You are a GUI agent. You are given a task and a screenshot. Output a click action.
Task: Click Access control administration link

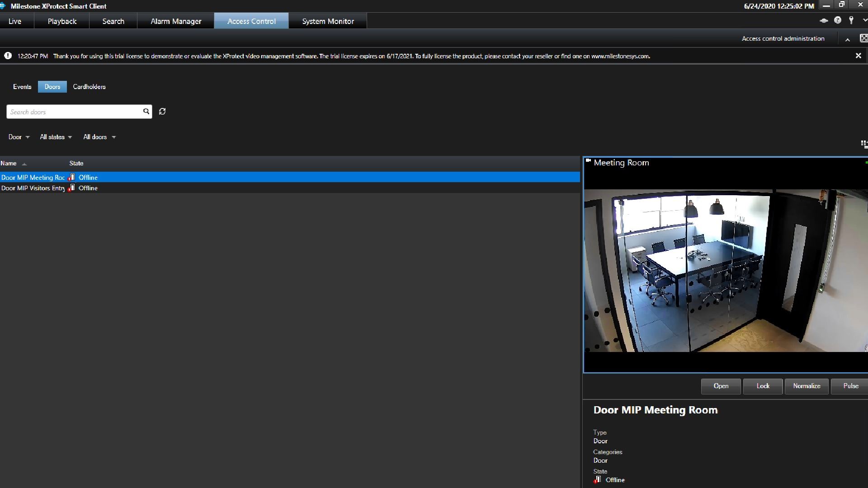(x=783, y=39)
